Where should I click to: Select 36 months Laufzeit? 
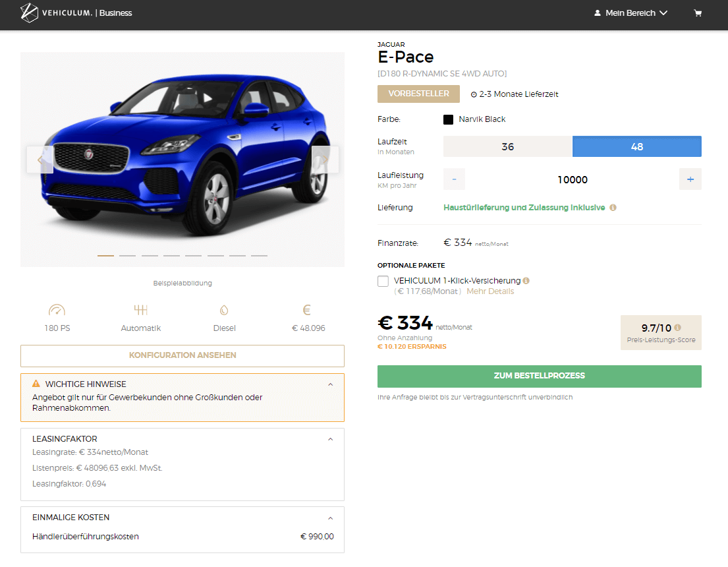tap(508, 147)
